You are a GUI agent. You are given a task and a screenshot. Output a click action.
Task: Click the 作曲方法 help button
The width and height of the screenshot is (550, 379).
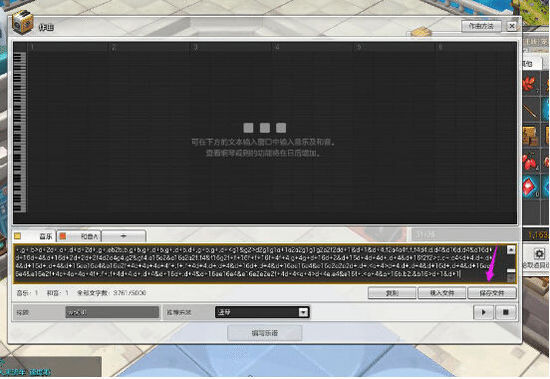click(x=481, y=26)
